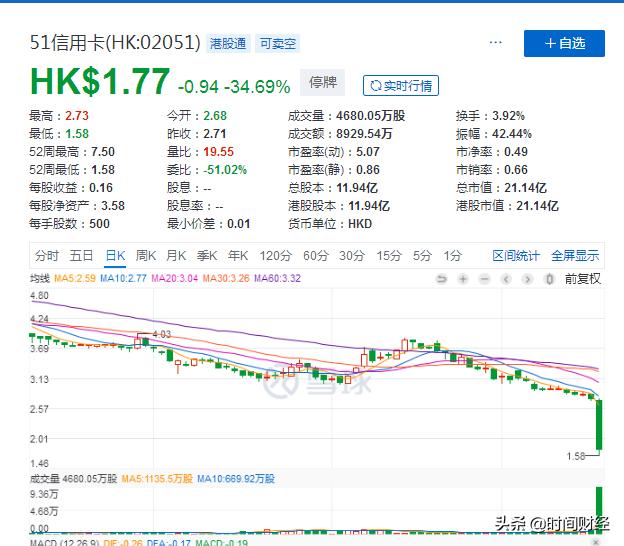Zoom in the K-line chart

pyautogui.click(x=463, y=279)
